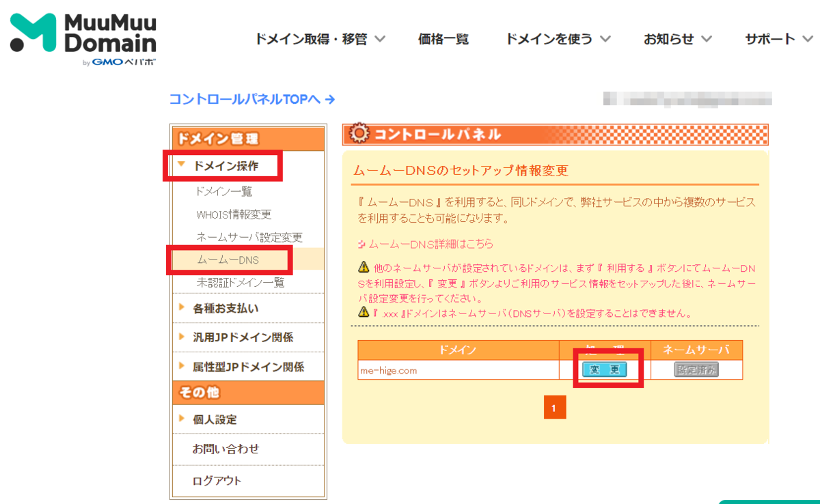Select page 1 in pagination
820x504 pixels.
pos(555,408)
